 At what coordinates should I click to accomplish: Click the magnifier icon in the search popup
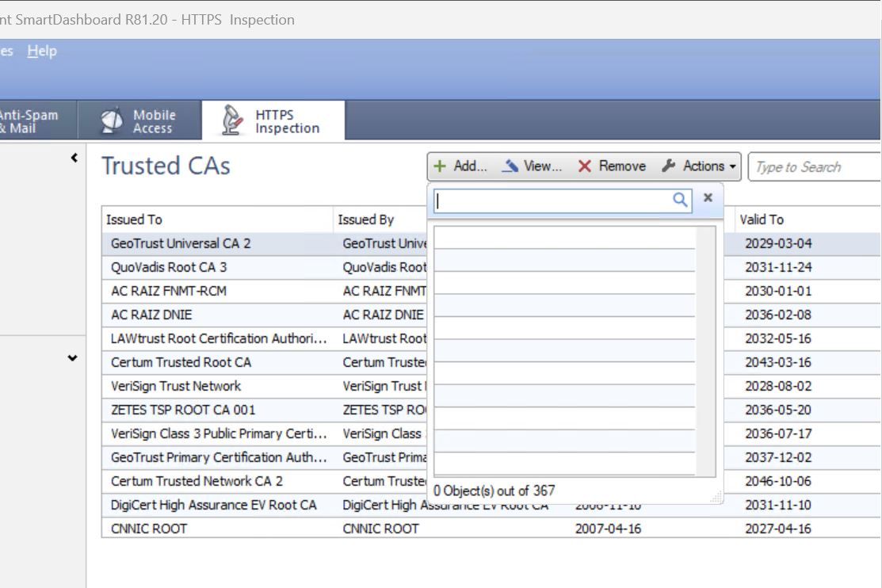click(x=680, y=200)
